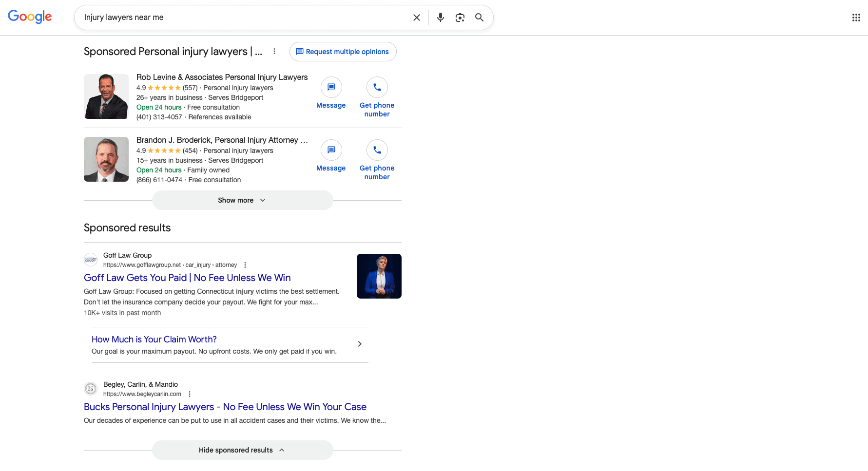Open ad options next to gofflawgroup.net URL
The image size is (868, 471).
pyautogui.click(x=245, y=265)
